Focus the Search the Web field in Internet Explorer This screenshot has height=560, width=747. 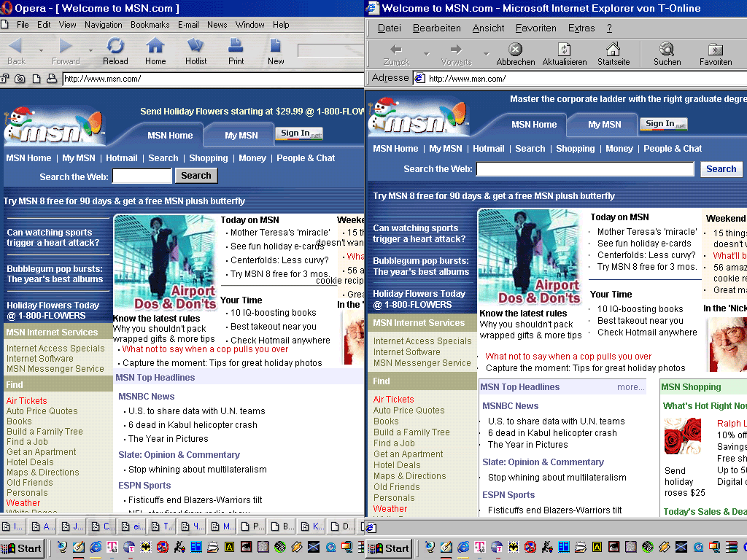coord(585,169)
